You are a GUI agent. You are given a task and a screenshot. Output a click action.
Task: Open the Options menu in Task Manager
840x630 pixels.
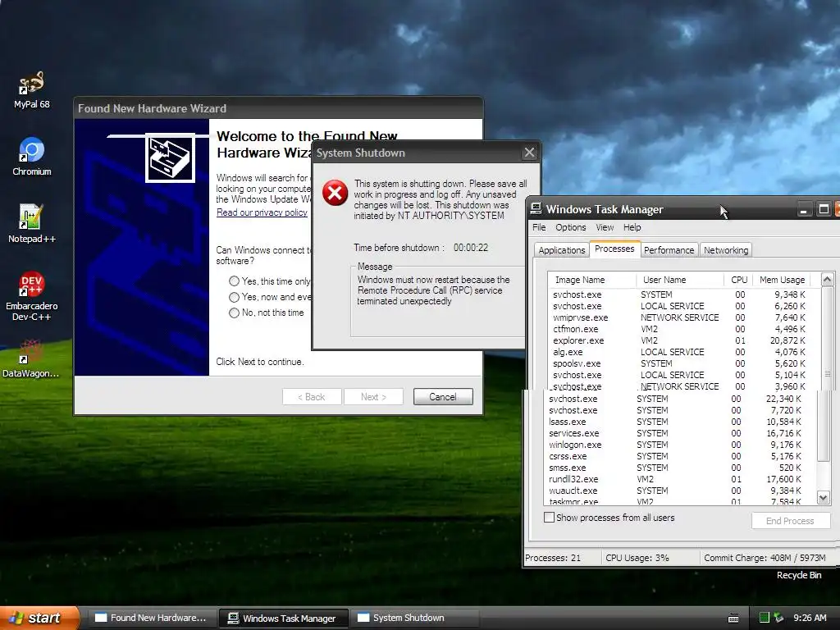click(571, 227)
